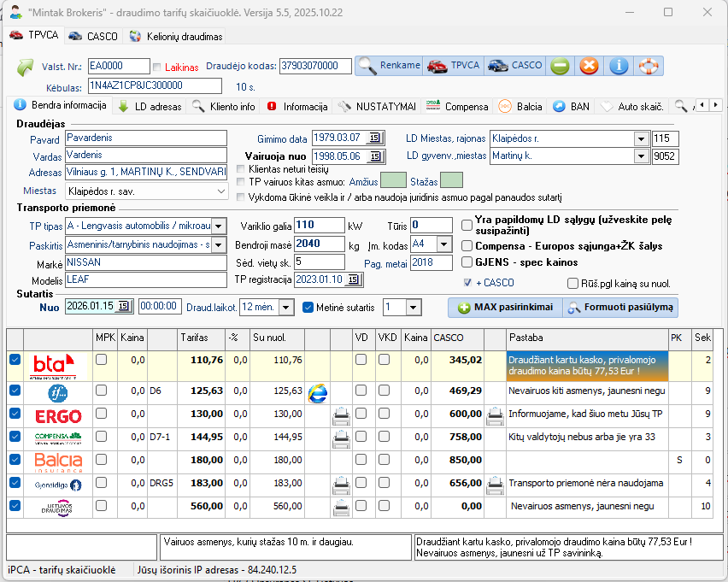Click the green minus round icon
This screenshot has height=582, width=728.
click(x=560, y=66)
